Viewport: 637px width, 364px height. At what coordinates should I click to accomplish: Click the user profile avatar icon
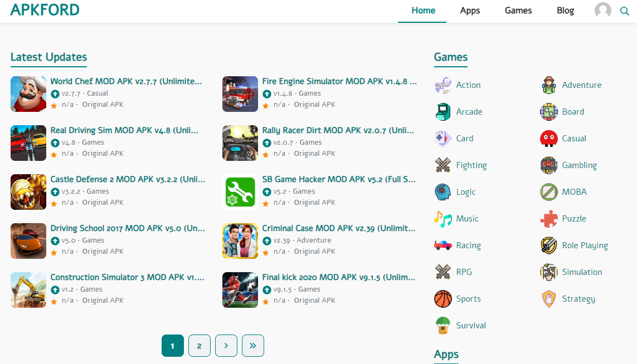pos(603,10)
